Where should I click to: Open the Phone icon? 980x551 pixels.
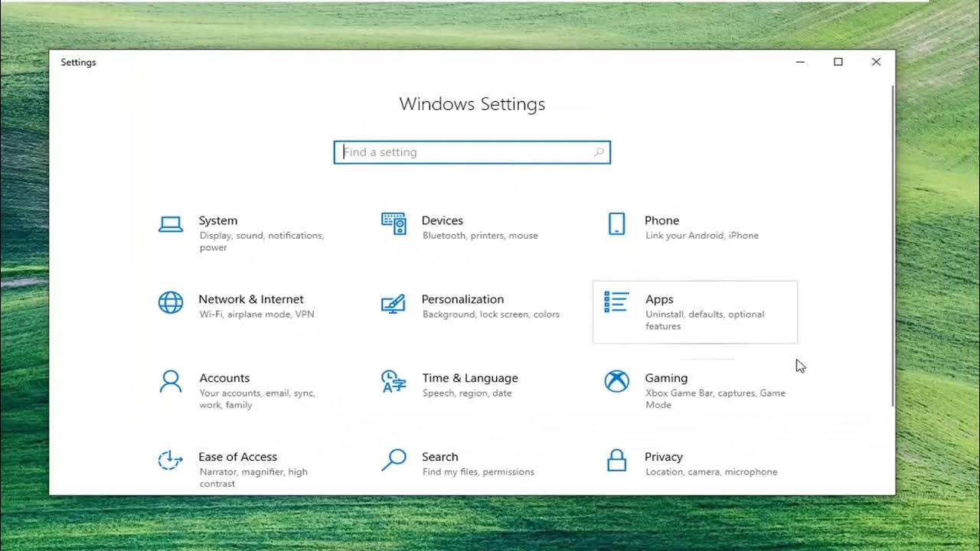tap(616, 224)
